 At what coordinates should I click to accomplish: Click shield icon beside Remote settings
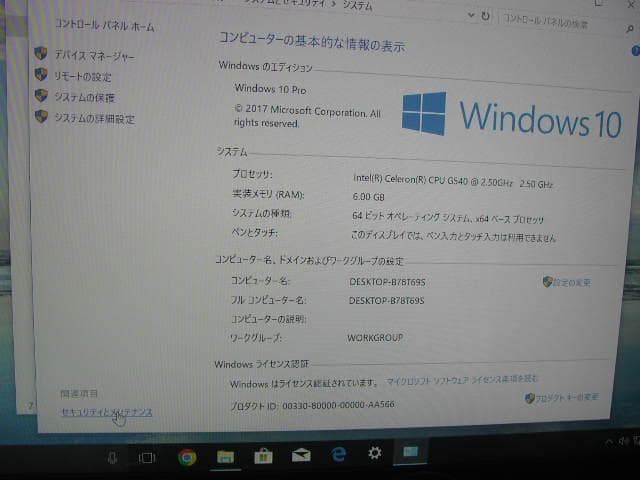pos(41,74)
